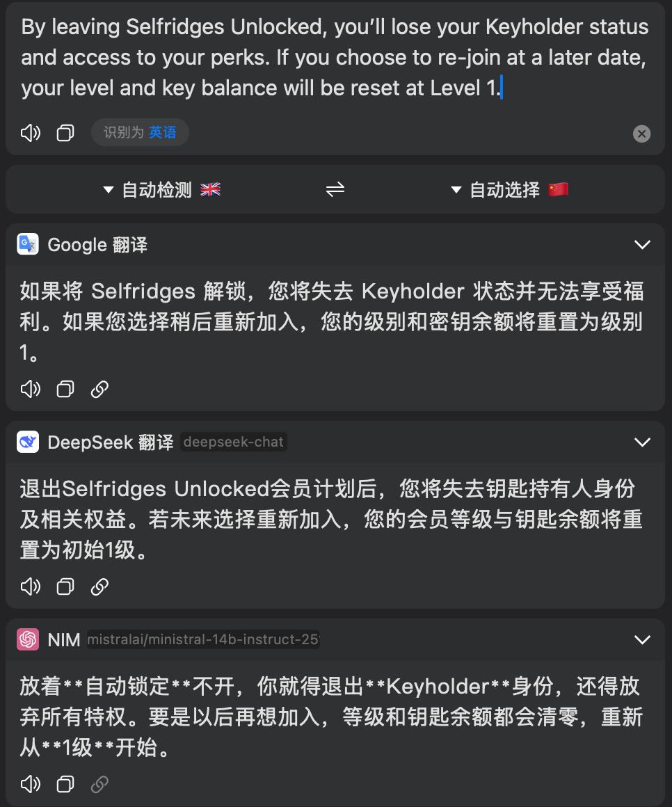Click the detected language 英语 badge
672x807 pixels.
pyautogui.click(x=140, y=132)
